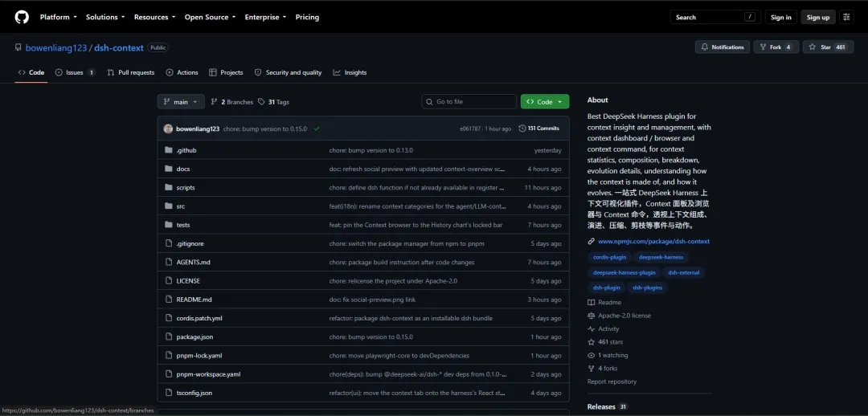868x416 pixels.
Task: Open the Code tab
Action: click(31, 72)
